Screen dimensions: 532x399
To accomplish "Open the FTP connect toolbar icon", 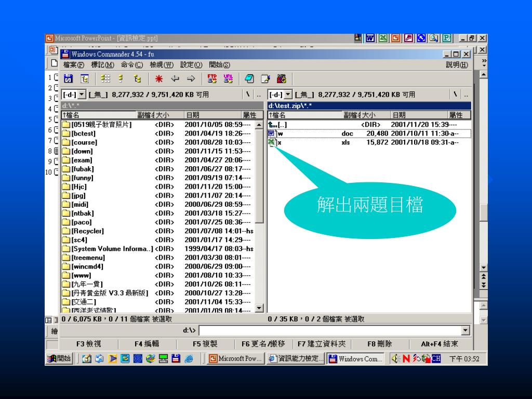I will point(212,79).
